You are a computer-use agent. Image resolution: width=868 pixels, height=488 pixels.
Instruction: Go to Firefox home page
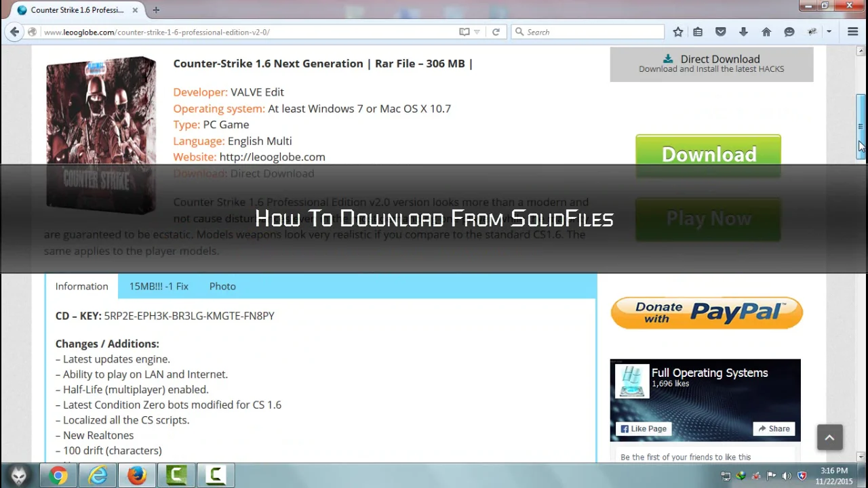pyautogui.click(x=766, y=32)
